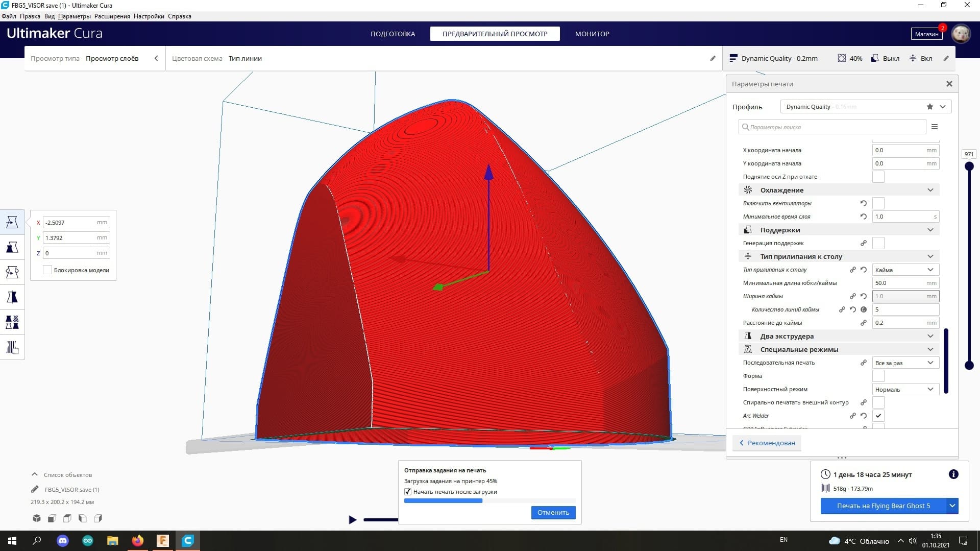Switch to 'ПОДГОТОВКА' stage tab
The width and height of the screenshot is (980, 551).
[x=393, y=34]
